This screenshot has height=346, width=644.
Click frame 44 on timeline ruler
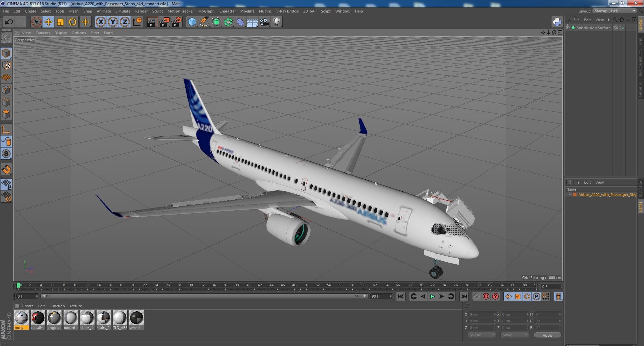tap(271, 286)
